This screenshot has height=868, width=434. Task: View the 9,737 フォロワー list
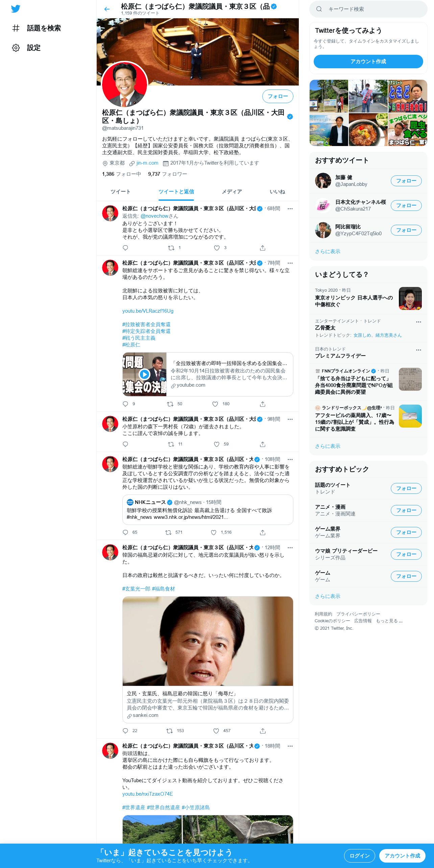pyautogui.click(x=167, y=174)
